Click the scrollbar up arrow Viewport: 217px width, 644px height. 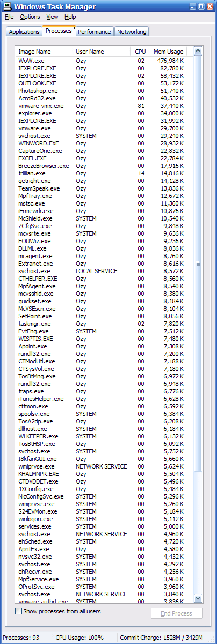(198, 51)
